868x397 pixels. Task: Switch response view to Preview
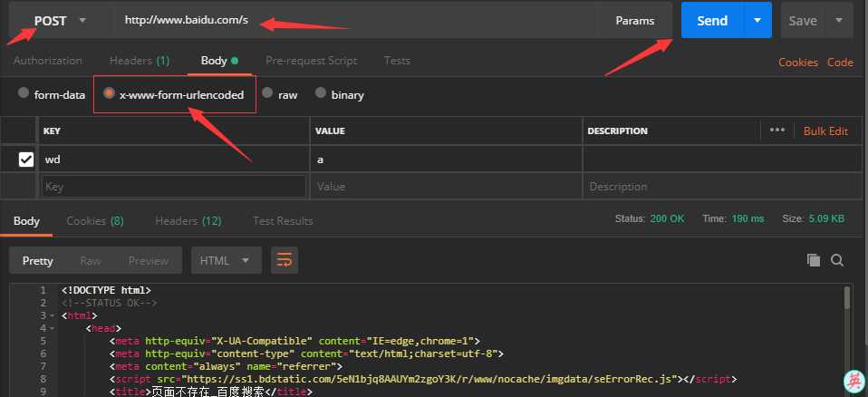coord(149,260)
